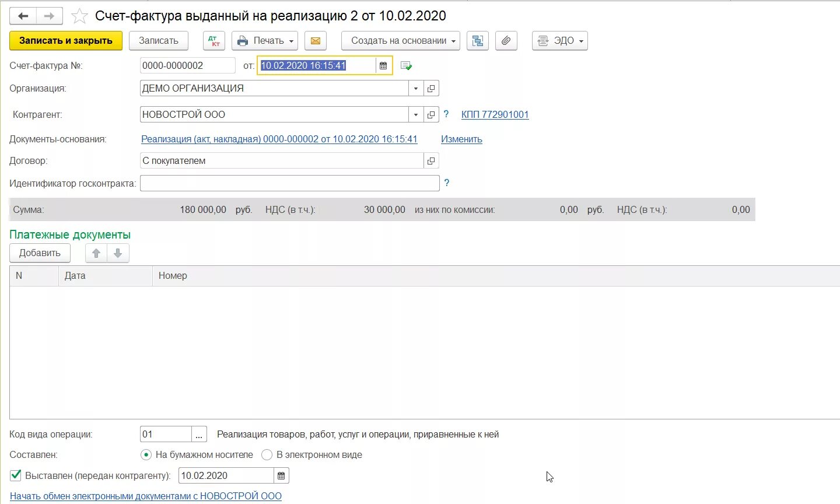
Task: Expand Организация dropdown arrow
Action: (x=416, y=89)
